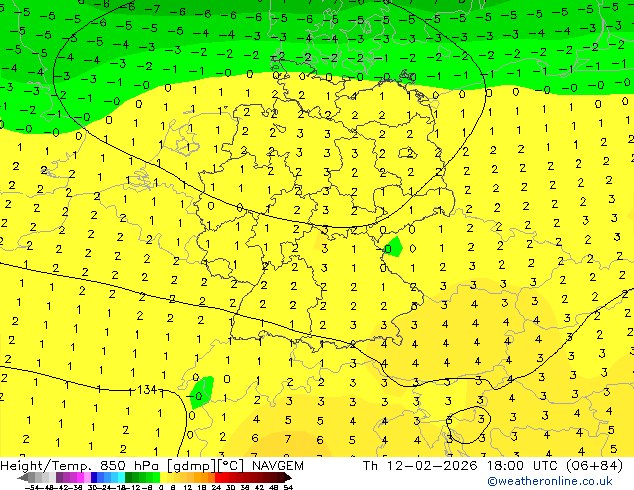634x490 pixels.
Task: Pick the purple swatch on the color legend
Action: pos(59,477)
